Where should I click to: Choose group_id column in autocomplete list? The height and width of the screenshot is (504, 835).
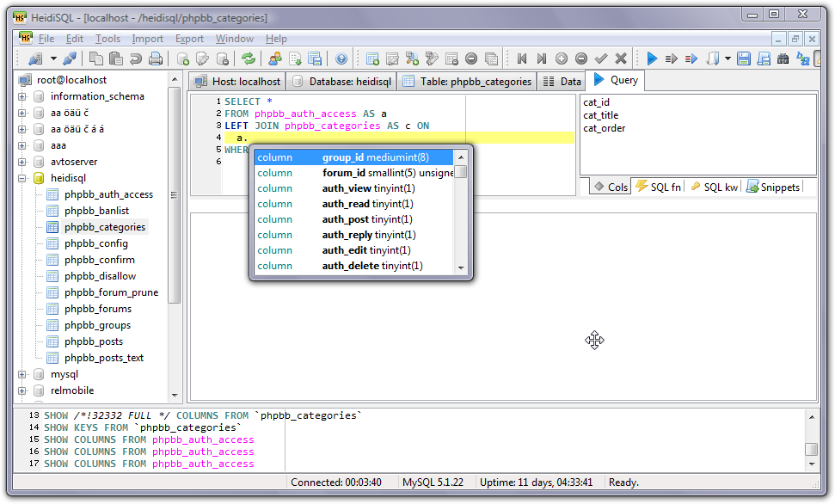353,157
